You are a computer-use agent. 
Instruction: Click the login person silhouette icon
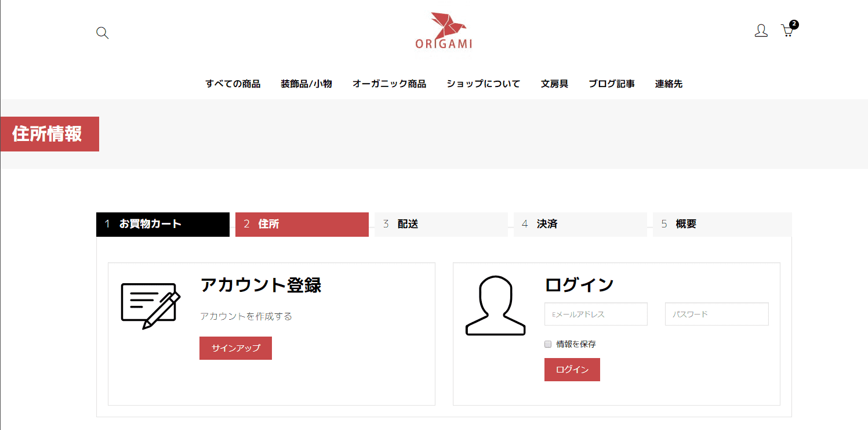point(495,305)
